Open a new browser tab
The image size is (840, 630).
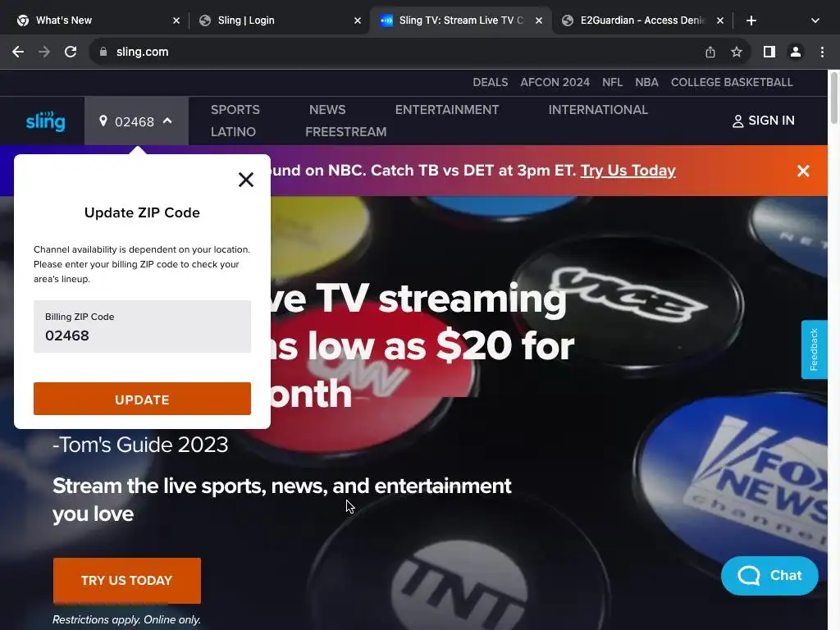pos(751,21)
